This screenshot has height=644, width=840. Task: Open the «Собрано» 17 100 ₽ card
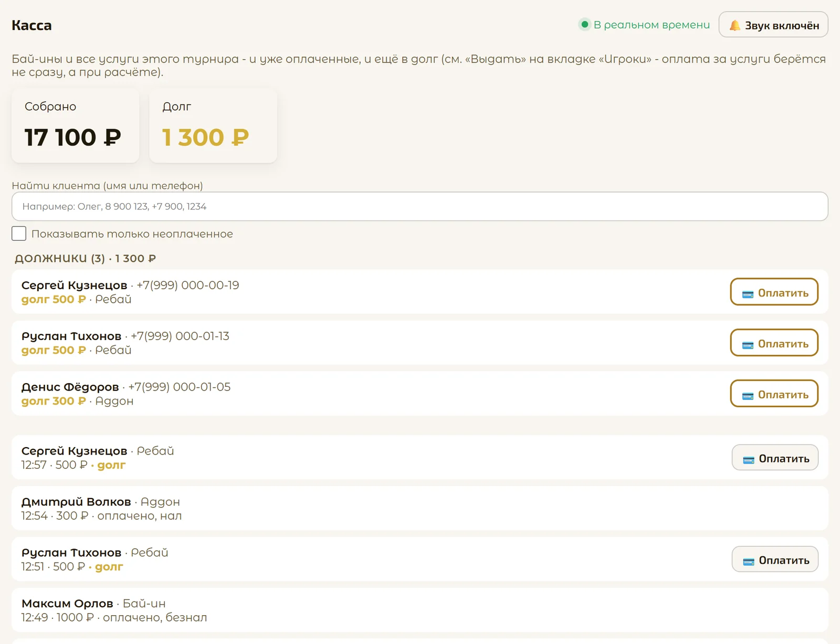point(76,125)
